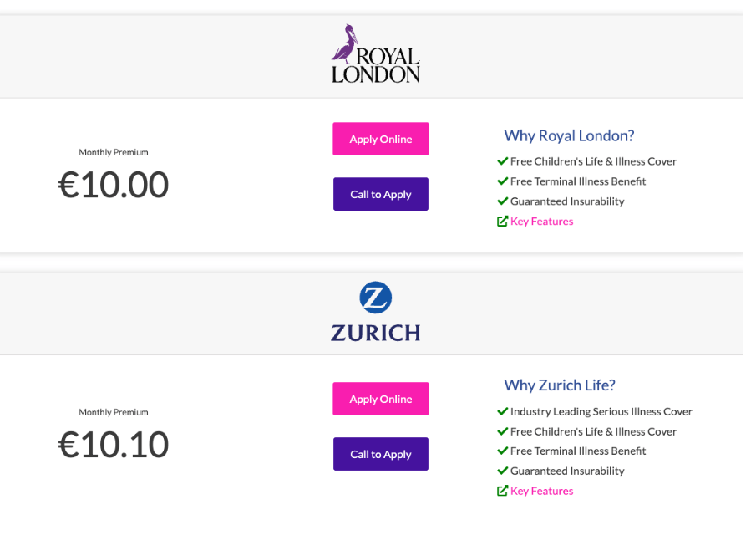
Task: Click Zurich Guaranteed Insurability text
Action: pyautogui.click(x=567, y=471)
